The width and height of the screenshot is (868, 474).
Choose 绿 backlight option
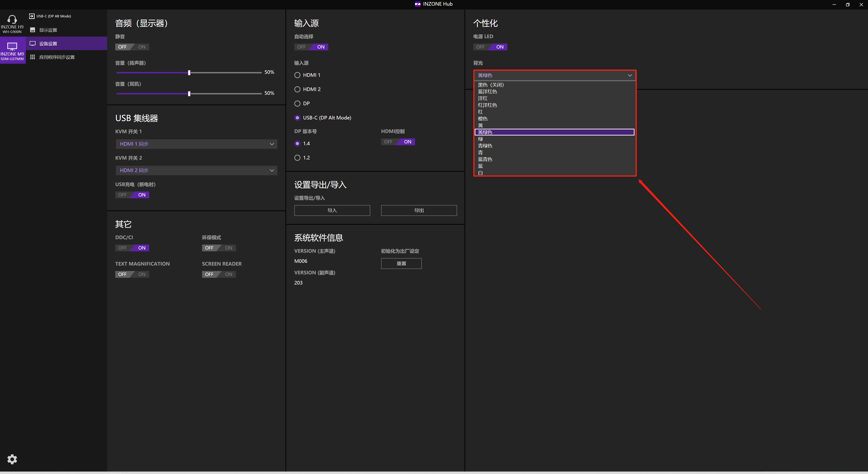555,139
